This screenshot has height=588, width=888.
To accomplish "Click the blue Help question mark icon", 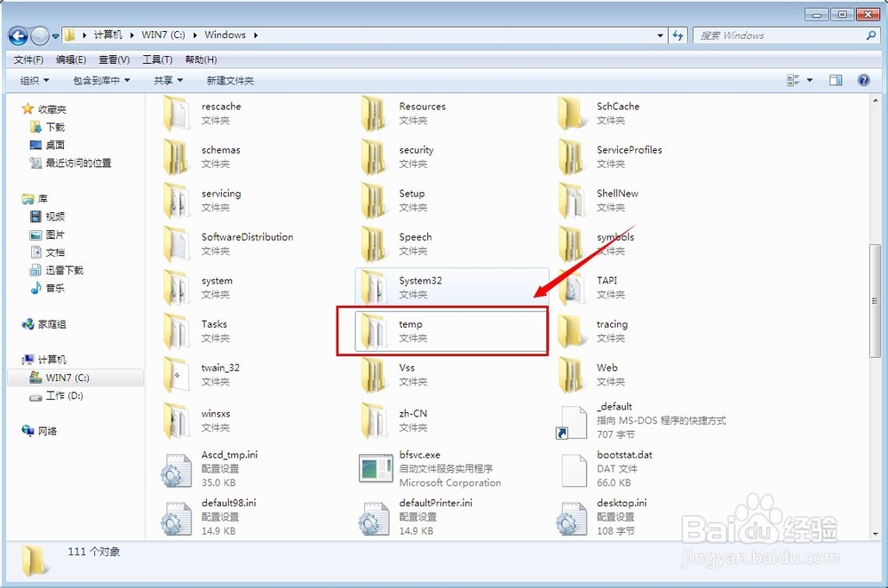I will 863,80.
